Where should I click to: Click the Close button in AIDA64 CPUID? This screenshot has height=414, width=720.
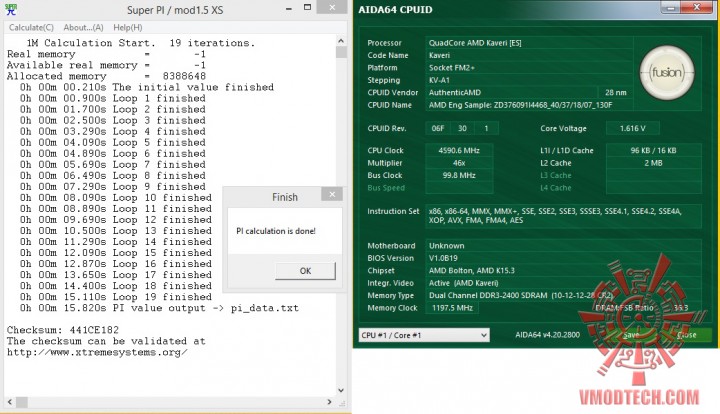click(x=687, y=335)
